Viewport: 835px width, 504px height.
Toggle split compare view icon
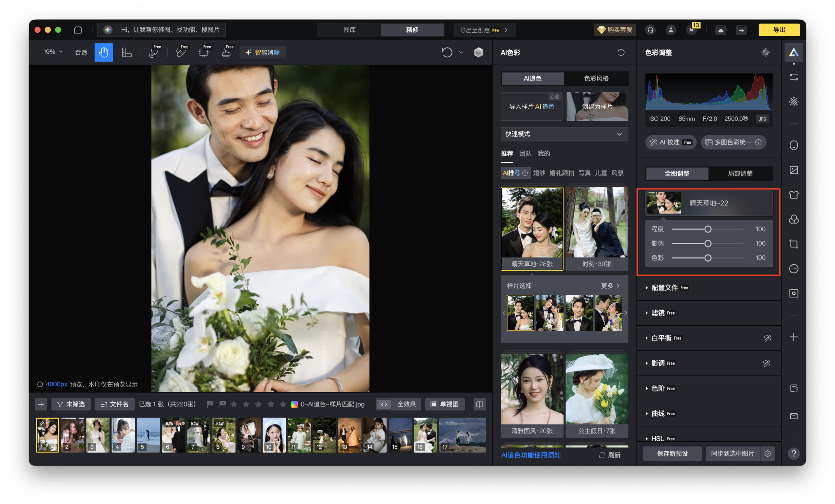[x=479, y=404]
